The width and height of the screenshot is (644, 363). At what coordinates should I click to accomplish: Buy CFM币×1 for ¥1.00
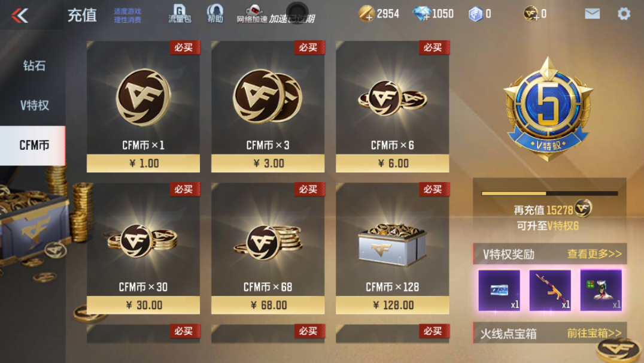click(x=143, y=107)
